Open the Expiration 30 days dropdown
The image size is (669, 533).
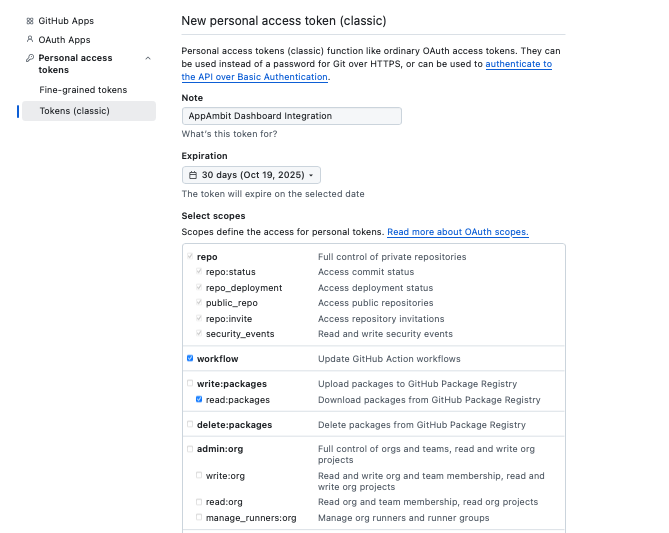click(x=251, y=175)
